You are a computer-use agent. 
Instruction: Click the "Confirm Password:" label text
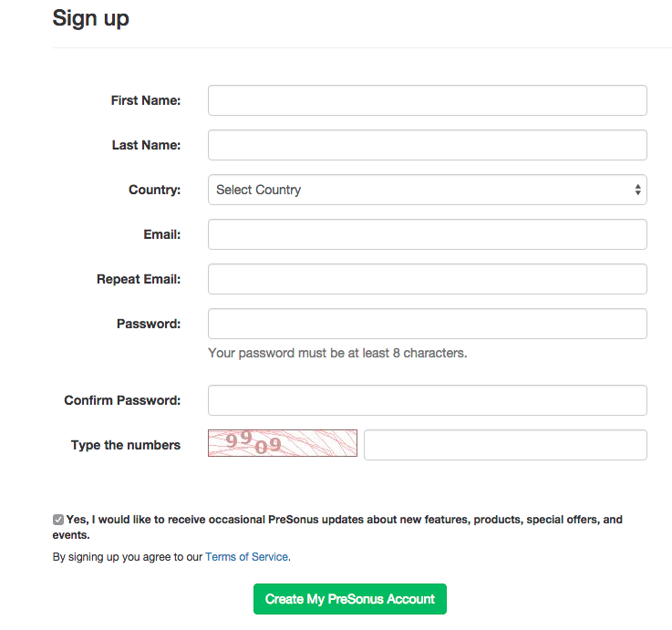(122, 400)
